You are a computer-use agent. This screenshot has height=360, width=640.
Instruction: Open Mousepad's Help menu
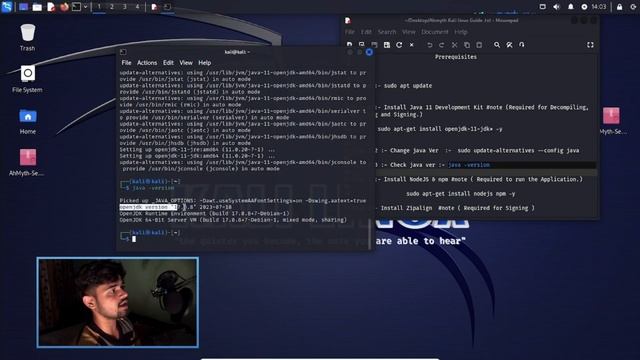[461, 32]
